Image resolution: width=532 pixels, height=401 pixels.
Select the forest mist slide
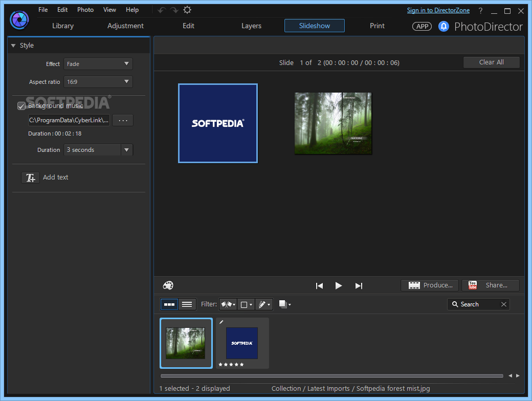point(333,123)
